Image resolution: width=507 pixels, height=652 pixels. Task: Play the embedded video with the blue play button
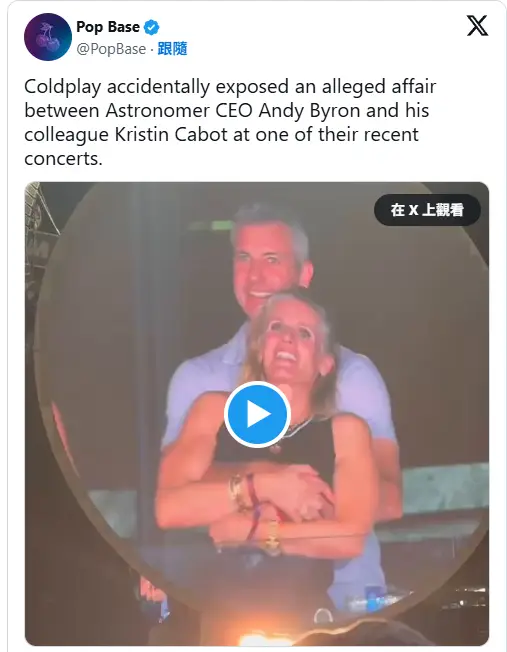pyautogui.click(x=257, y=414)
